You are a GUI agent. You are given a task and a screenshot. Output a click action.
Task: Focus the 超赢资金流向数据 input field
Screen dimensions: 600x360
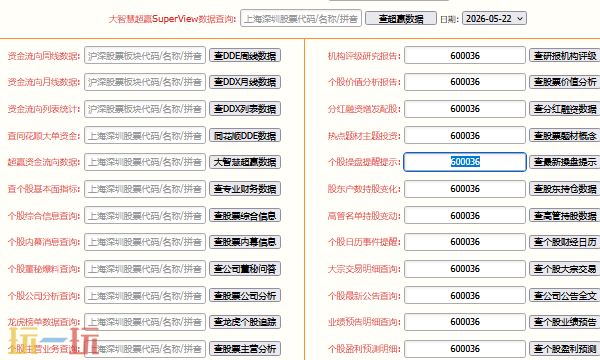tap(145, 162)
